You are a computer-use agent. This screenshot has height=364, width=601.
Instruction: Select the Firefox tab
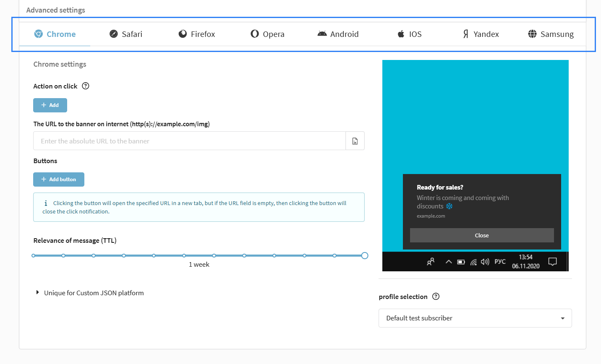pyautogui.click(x=197, y=34)
